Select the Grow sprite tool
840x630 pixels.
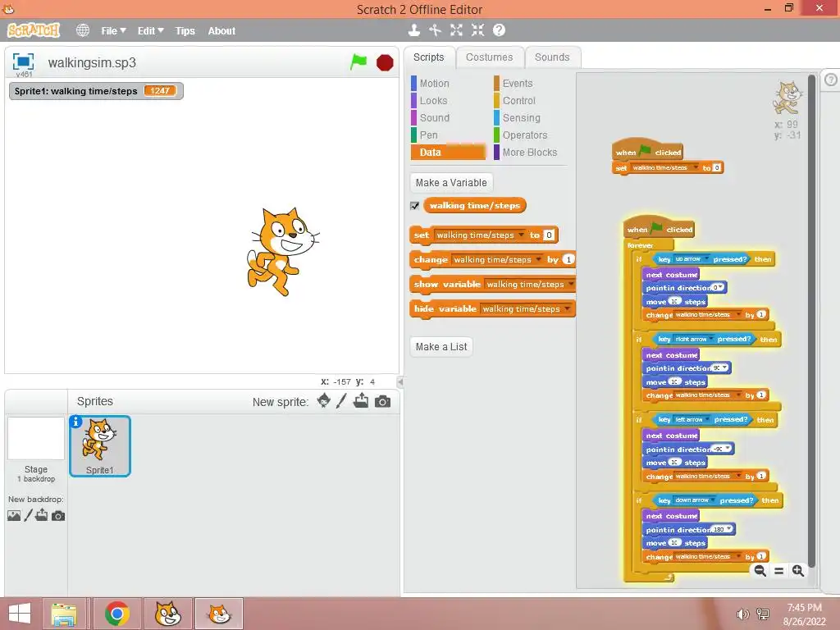pyautogui.click(x=456, y=30)
